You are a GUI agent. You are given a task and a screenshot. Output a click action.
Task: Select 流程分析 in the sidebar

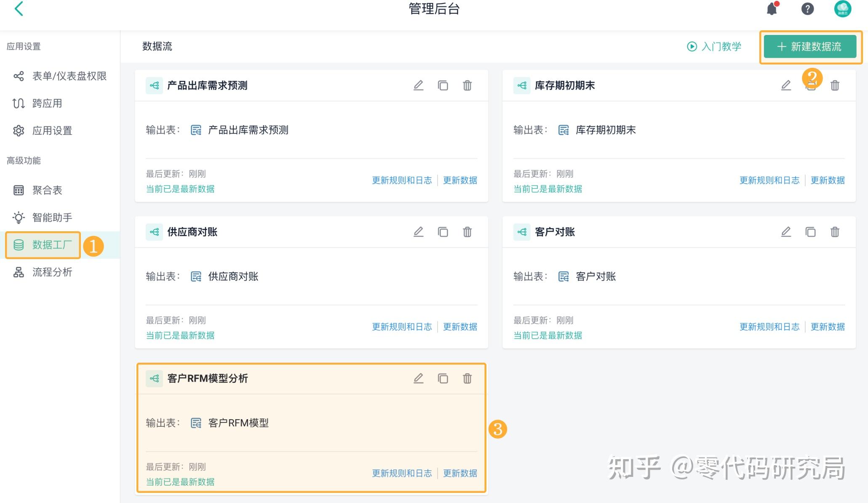click(51, 273)
